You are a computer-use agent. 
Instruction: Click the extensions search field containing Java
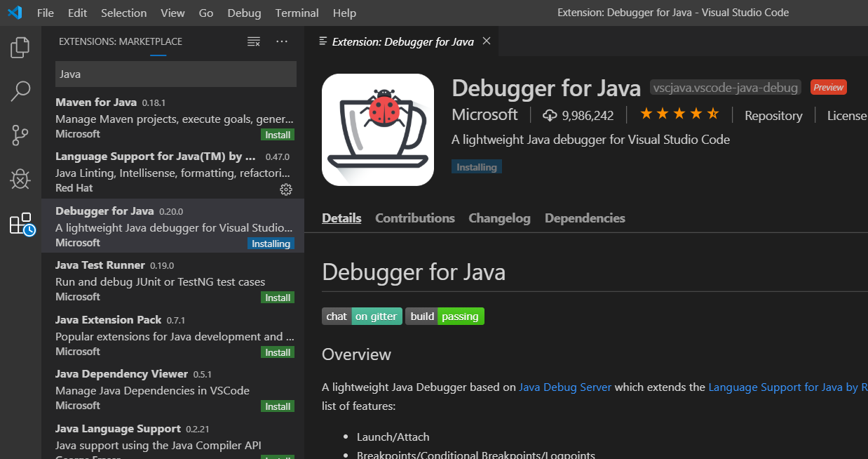point(176,74)
